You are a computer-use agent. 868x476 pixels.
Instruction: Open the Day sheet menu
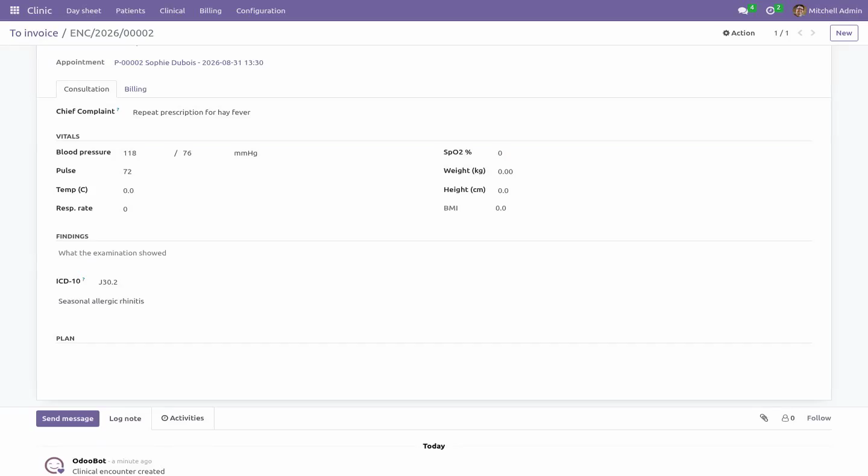click(84, 10)
